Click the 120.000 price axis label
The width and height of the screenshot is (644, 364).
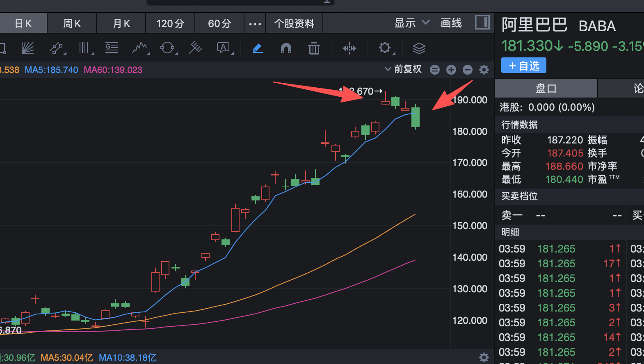pos(470,321)
